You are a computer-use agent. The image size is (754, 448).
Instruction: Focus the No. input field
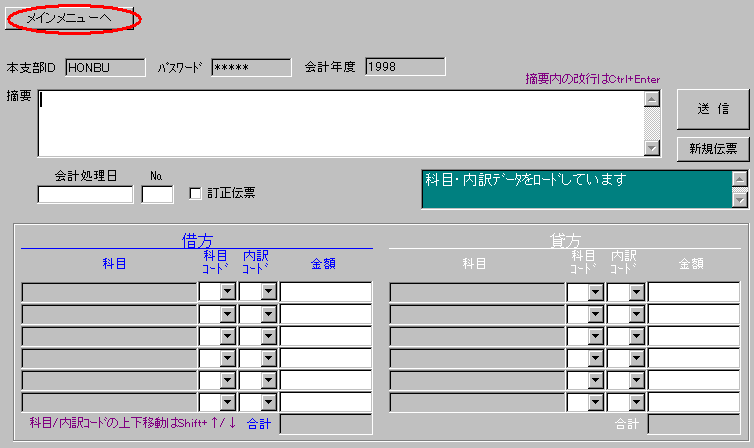(x=157, y=194)
